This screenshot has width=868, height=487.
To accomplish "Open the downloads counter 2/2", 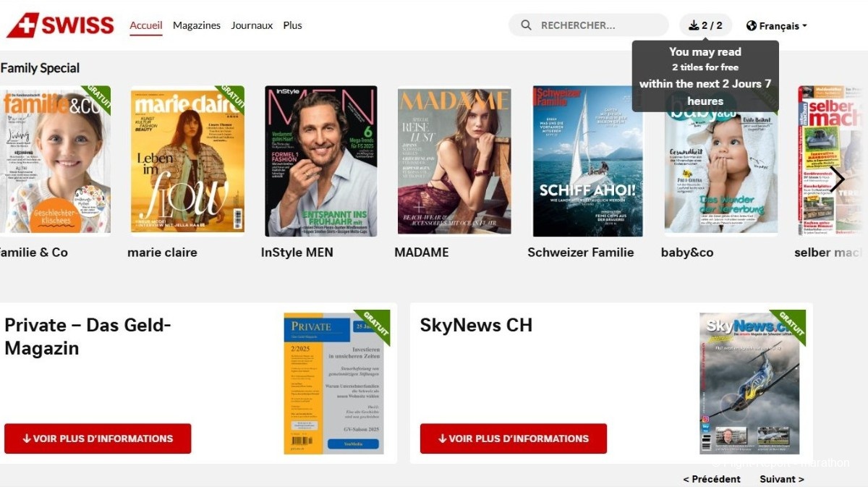I will pos(705,25).
